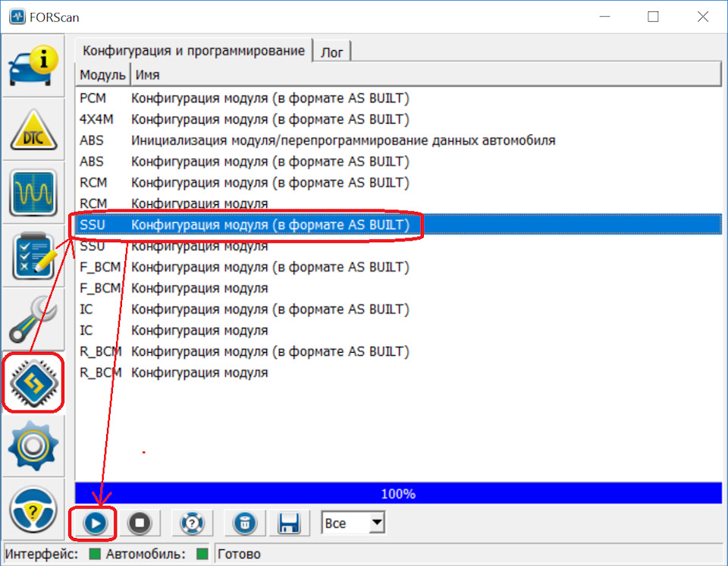Select the highlighted SSU AS BUILT row
Screen dimensions: 728x566
tap(398, 225)
